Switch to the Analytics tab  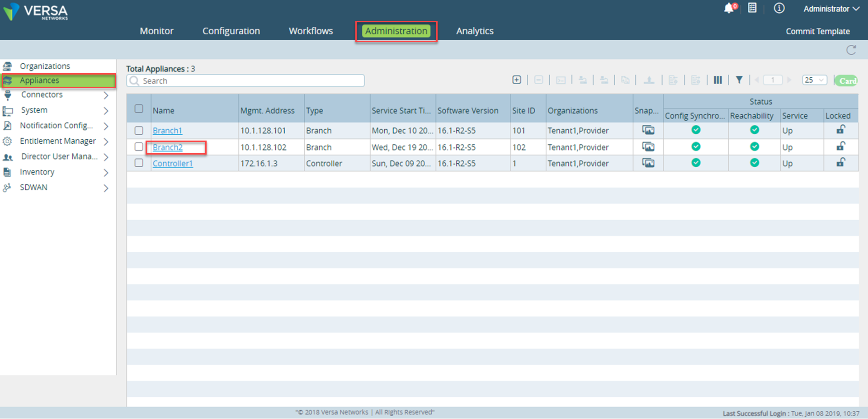tap(475, 31)
